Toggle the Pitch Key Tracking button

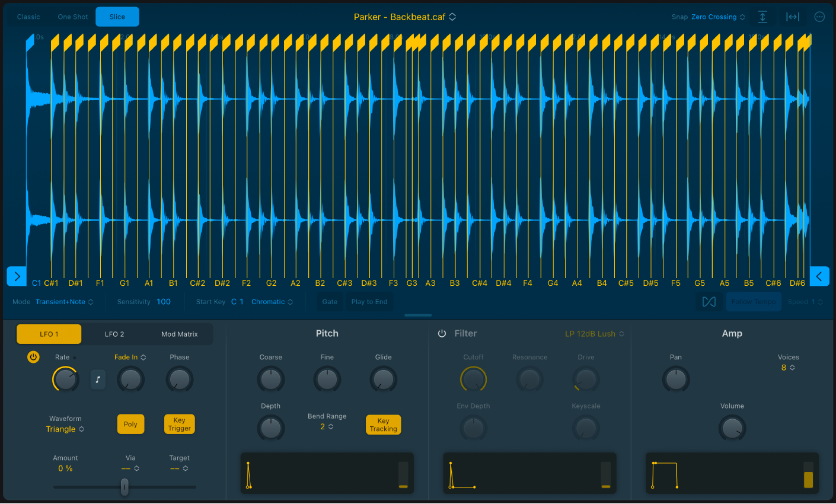(383, 425)
